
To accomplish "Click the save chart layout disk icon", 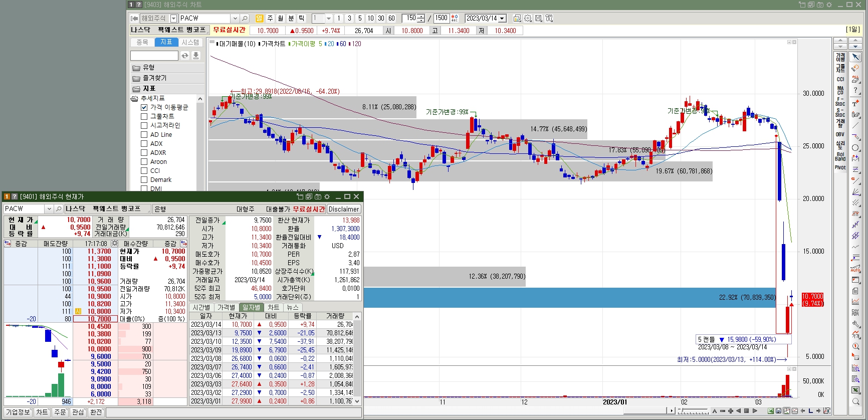I will tap(538, 18).
